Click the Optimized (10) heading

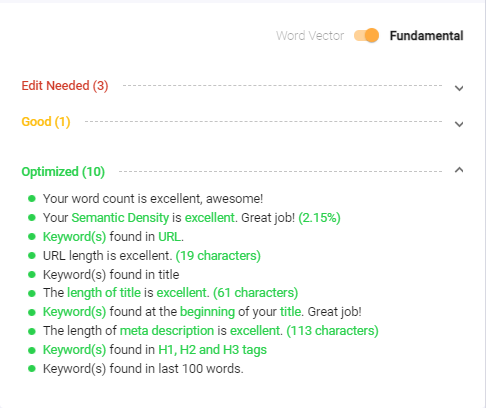pyautogui.click(x=63, y=172)
